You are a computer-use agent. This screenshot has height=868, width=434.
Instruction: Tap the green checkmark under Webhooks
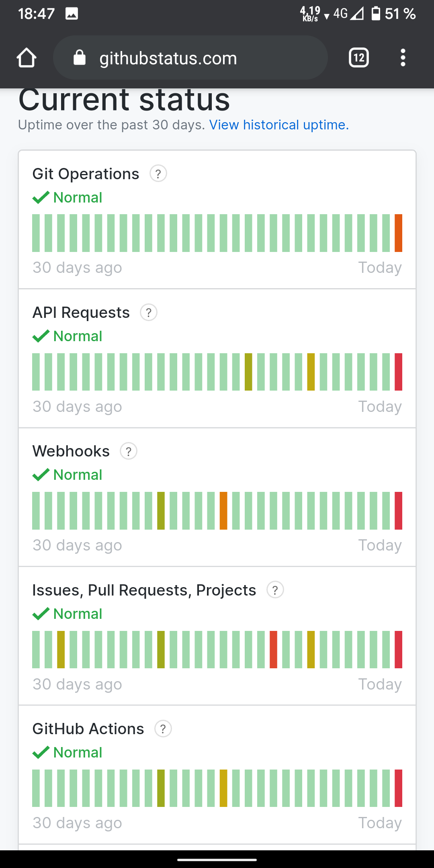[41, 475]
